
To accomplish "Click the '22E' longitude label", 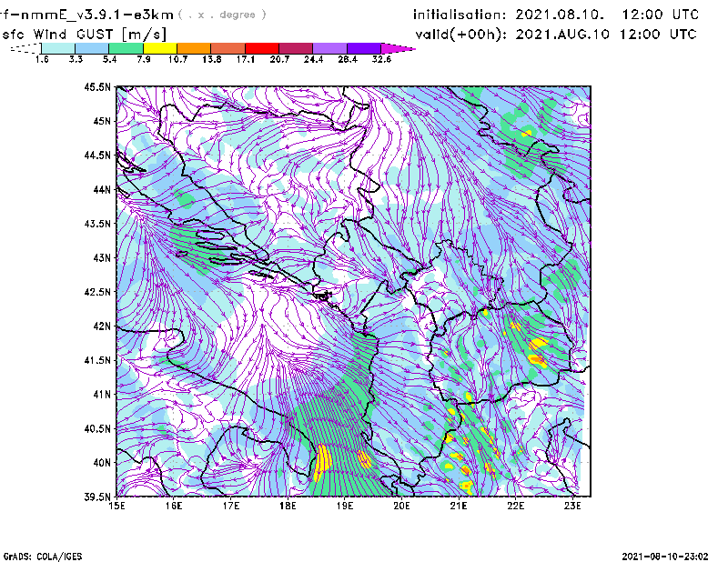I will tap(515, 506).
